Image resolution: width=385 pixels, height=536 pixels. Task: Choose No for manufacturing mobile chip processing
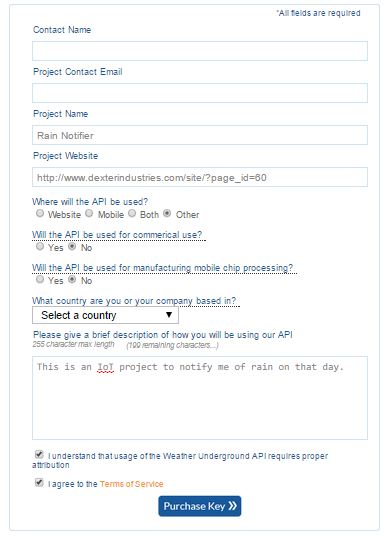tap(72, 280)
